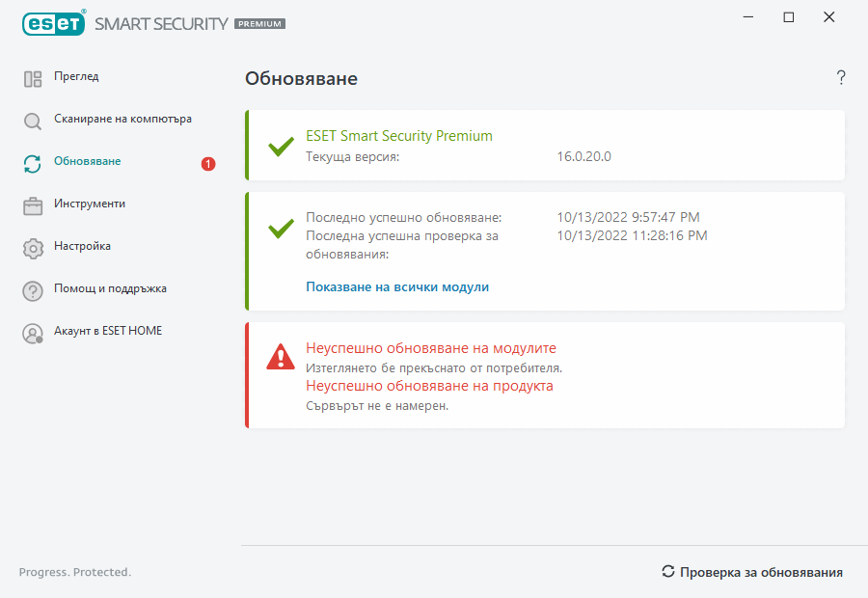
Task: Click the Update refresh arrows sidebar icon
Action: tap(33, 164)
